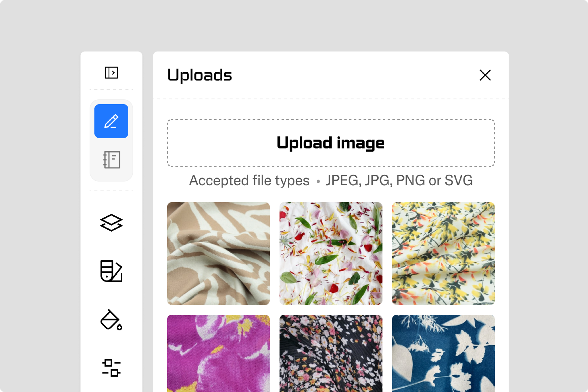Open the Layers stack tool
Viewport: 588px width, 392px height.
111,222
